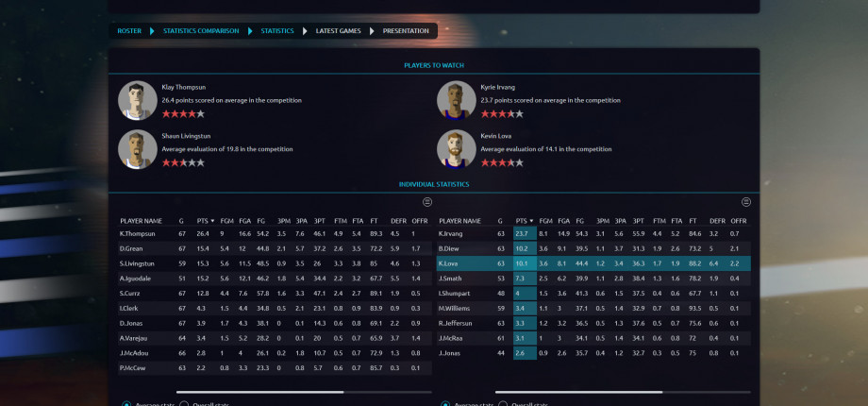Select R.Jeffersun row in right table
Viewport: 868px width, 406px height.
pyautogui.click(x=593, y=324)
